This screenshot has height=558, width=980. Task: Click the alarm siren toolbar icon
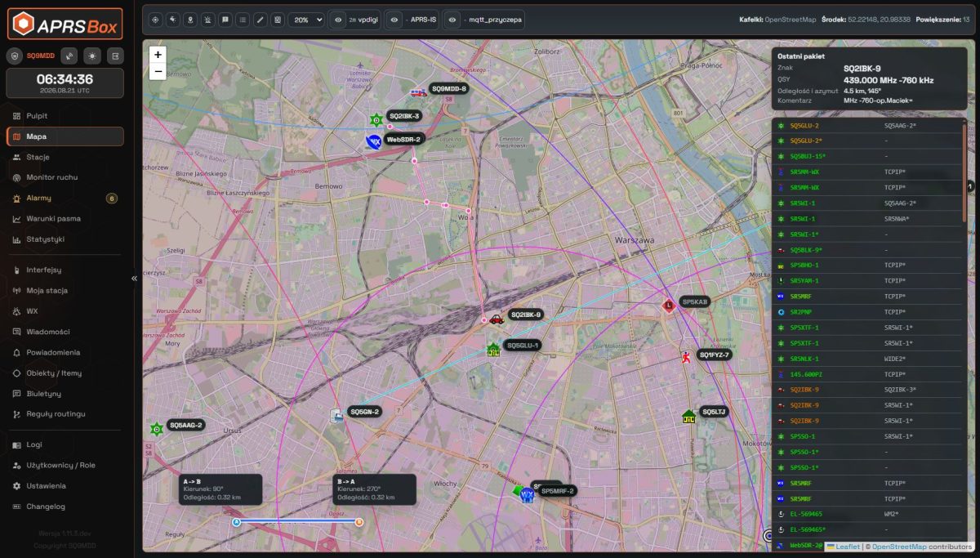[x=207, y=20]
